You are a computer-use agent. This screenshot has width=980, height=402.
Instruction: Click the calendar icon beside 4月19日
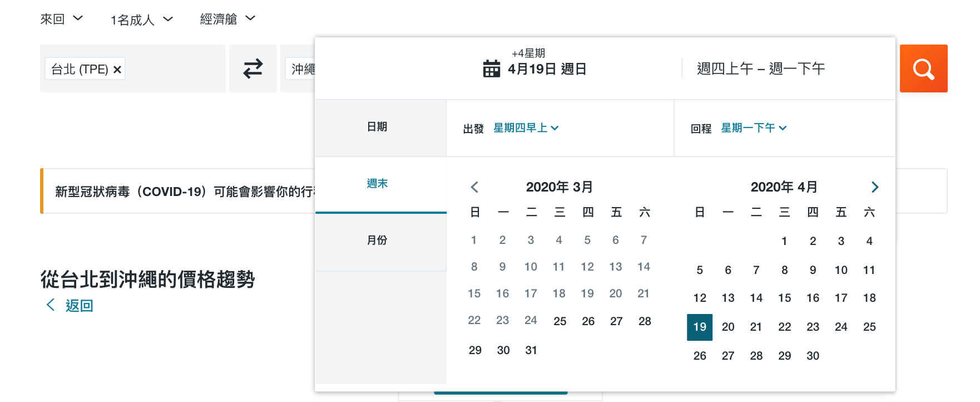[x=491, y=68]
